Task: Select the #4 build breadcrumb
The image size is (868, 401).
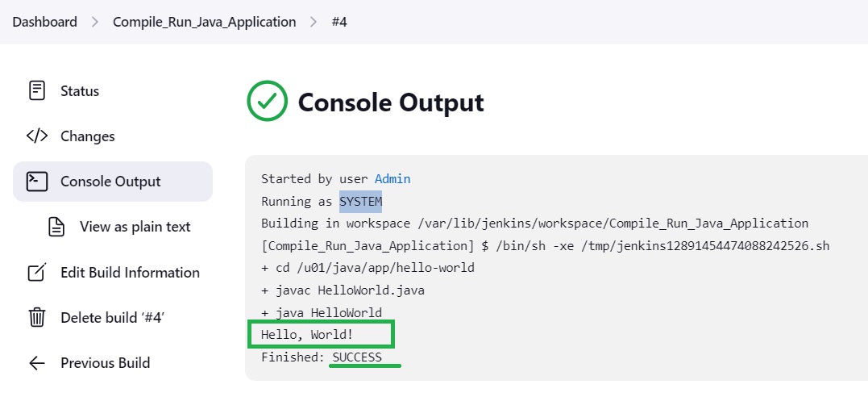Action: [x=339, y=22]
